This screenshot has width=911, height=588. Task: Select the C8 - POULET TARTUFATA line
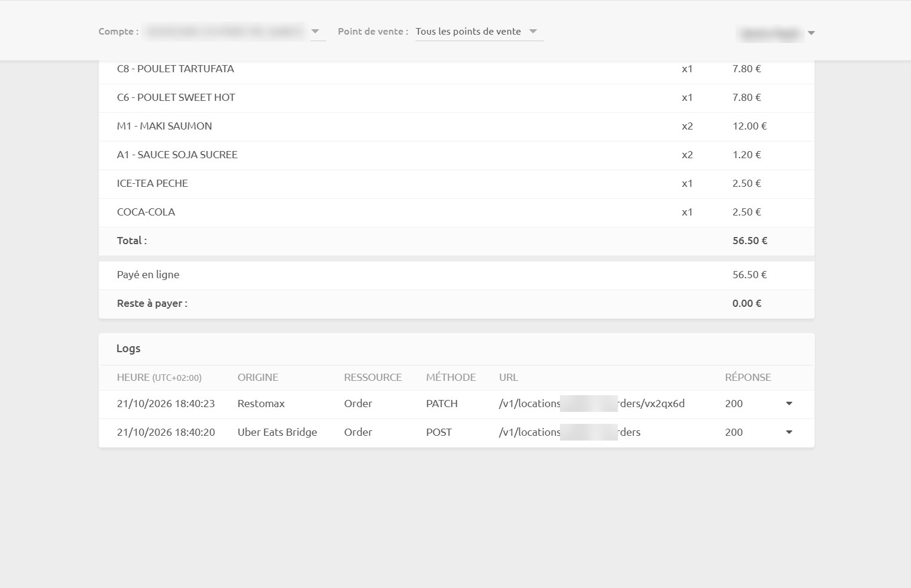pos(457,69)
